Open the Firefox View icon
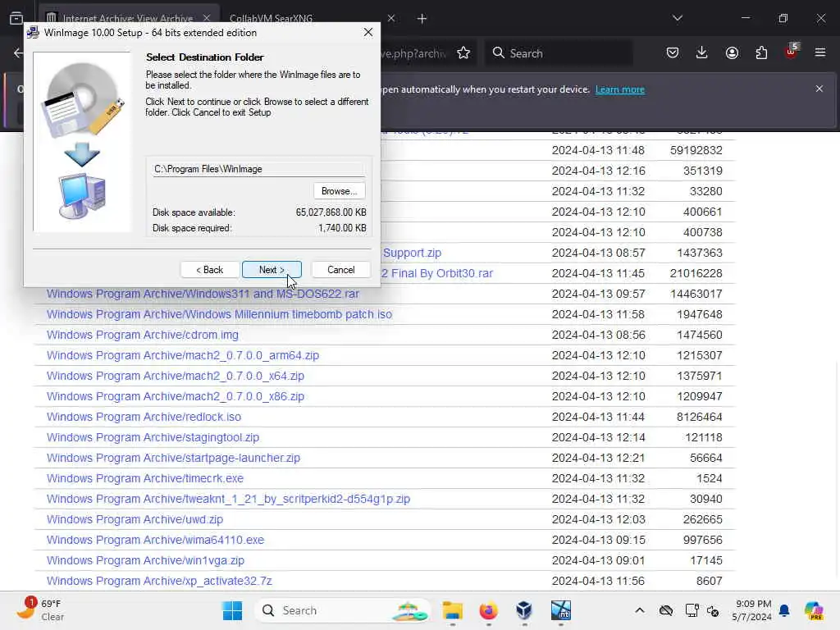Image resolution: width=840 pixels, height=630 pixels. pyautogui.click(x=16, y=19)
